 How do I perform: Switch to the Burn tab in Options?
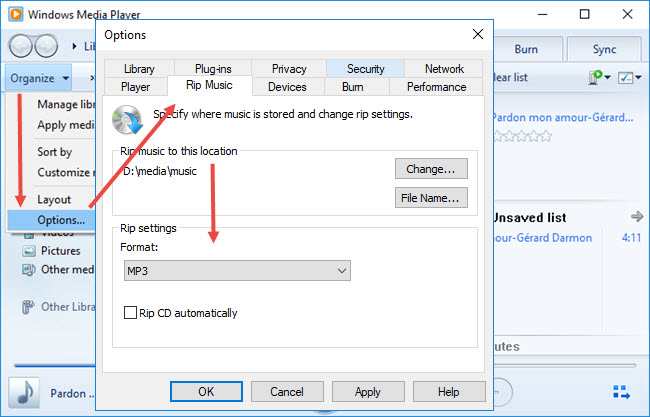353,87
